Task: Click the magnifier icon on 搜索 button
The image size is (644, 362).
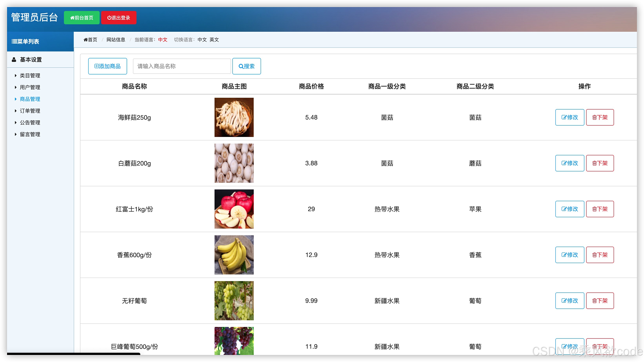Action: click(241, 66)
